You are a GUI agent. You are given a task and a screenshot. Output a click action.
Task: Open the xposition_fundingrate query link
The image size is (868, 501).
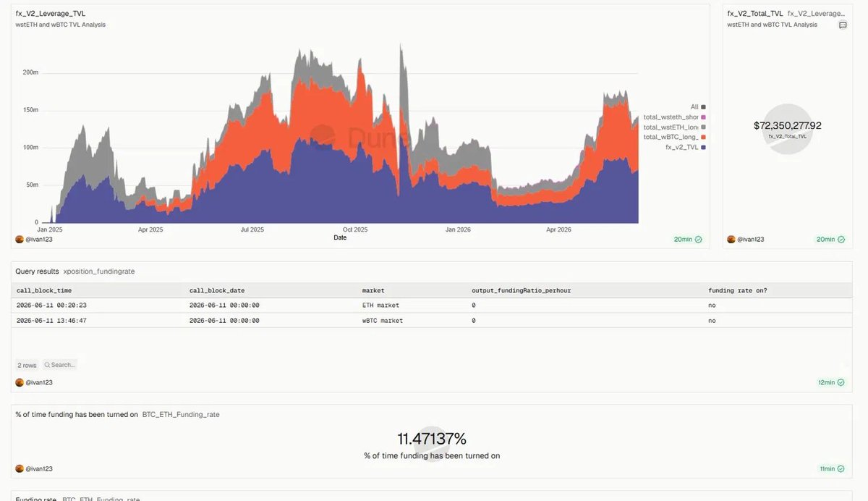[x=99, y=271]
